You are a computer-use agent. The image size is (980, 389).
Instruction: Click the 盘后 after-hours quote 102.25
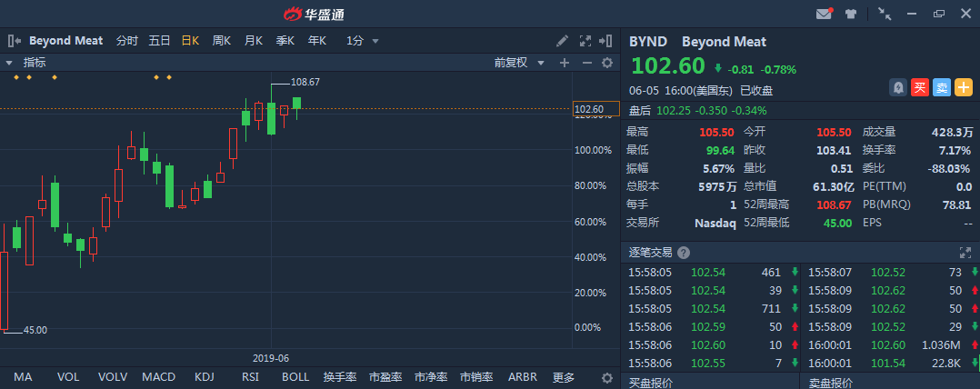pyautogui.click(x=675, y=111)
